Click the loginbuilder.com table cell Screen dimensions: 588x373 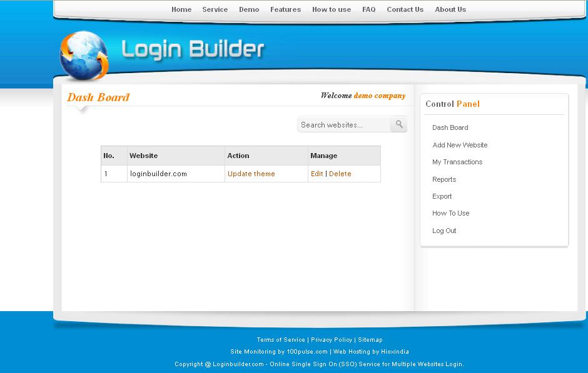(x=176, y=174)
